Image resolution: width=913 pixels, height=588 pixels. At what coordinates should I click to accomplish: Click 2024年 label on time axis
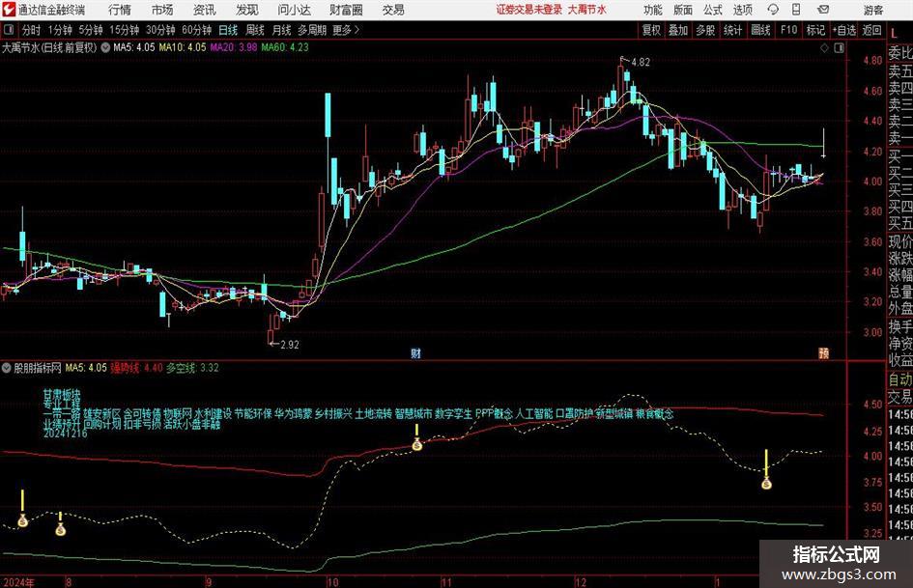(18, 581)
